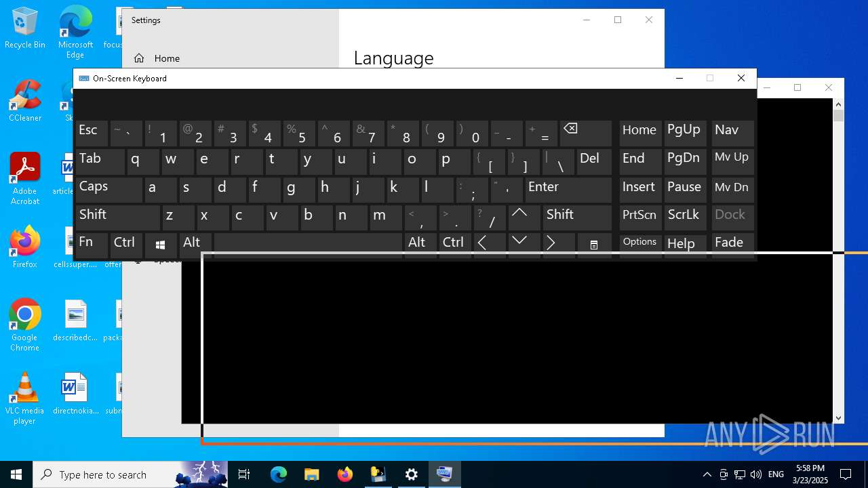The width and height of the screenshot is (868, 488).
Task: Click the PrtScn key
Action: [x=639, y=218]
